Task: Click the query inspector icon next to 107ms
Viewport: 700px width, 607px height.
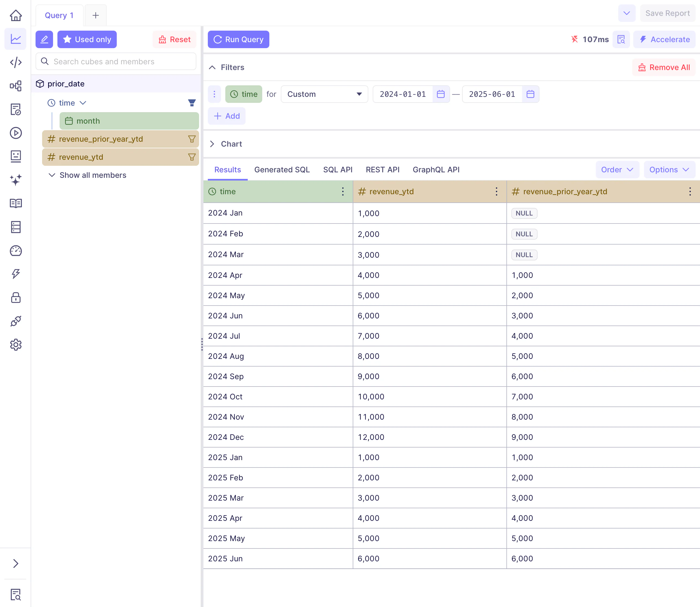Action: pos(621,40)
